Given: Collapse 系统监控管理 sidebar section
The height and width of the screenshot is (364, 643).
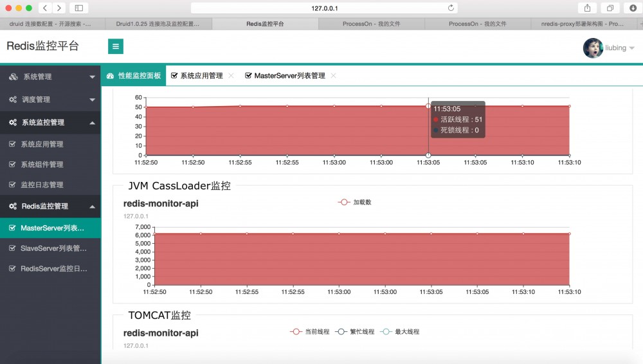Looking at the screenshot, I should (x=50, y=122).
